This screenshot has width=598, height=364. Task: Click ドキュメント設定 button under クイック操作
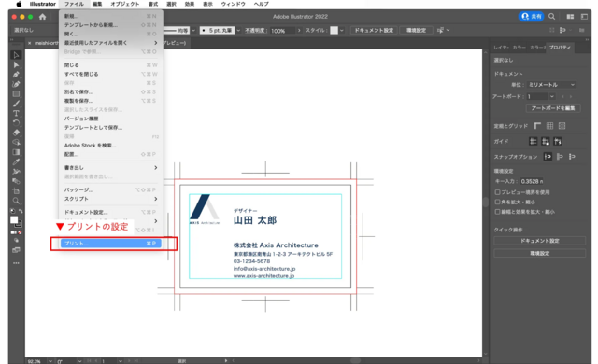(x=540, y=241)
